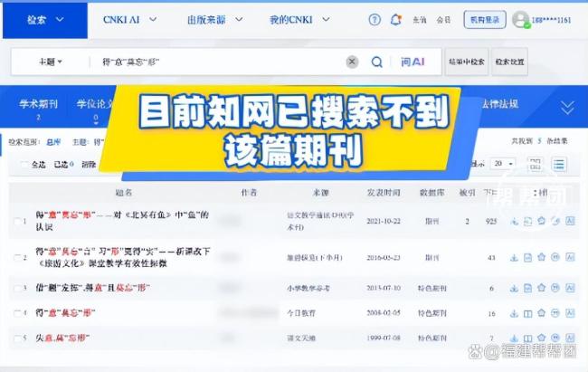Check the box for result row 3
The height and width of the screenshot is (372, 588).
pyautogui.click(x=17, y=289)
